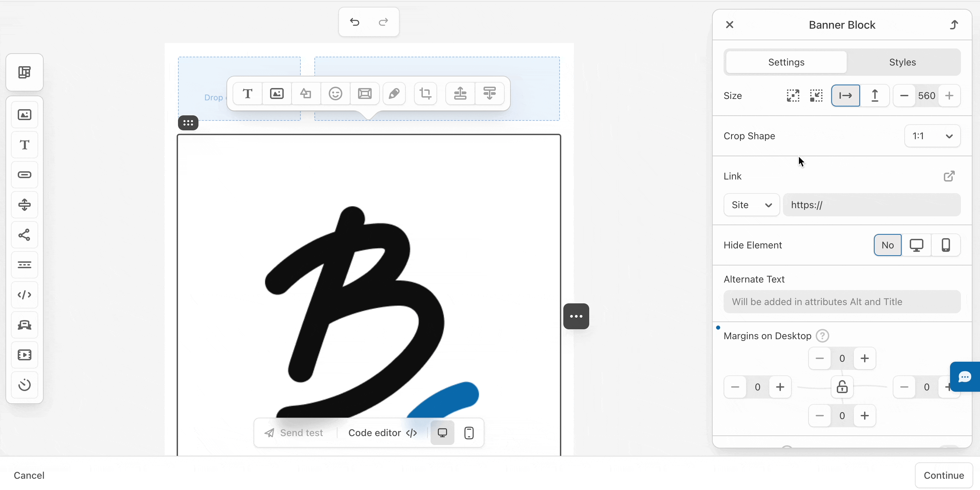Expand the Site link type dropdown
980x490 pixels.
751,205
